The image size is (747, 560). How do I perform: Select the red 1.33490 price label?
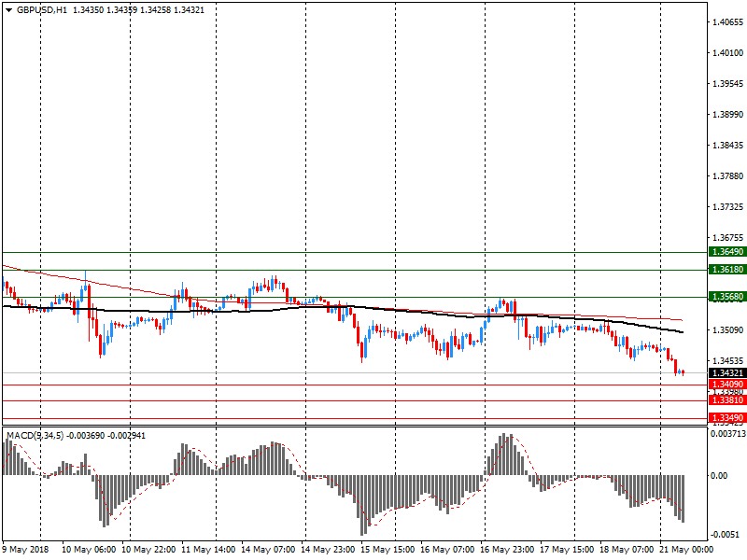(x=726, y=417)
